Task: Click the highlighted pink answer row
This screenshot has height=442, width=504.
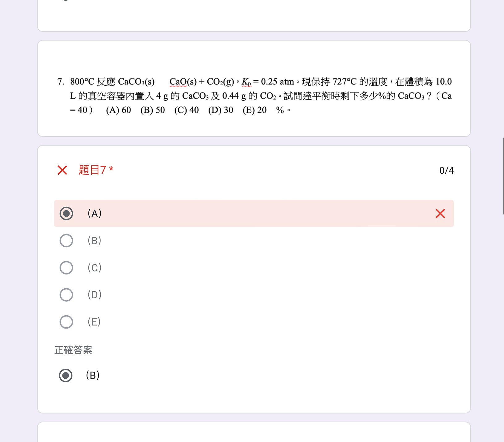Action: click(x=254, y=214)
